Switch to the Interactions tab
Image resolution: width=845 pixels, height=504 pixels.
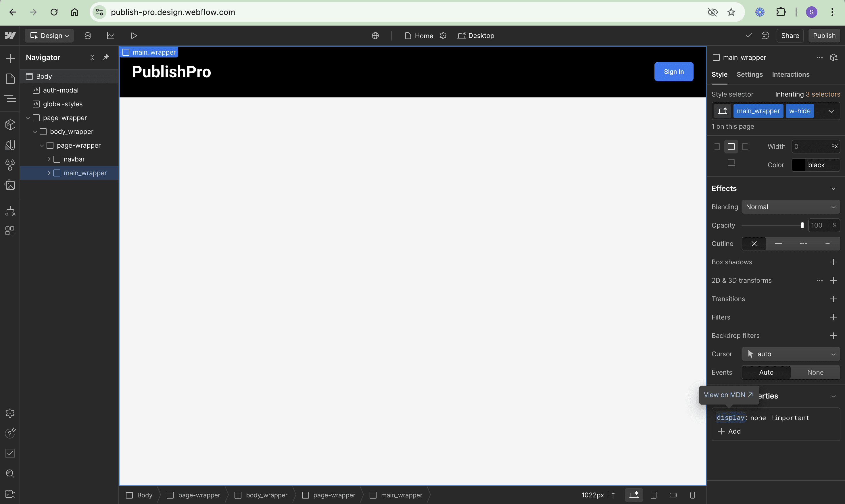pos(790,74)
